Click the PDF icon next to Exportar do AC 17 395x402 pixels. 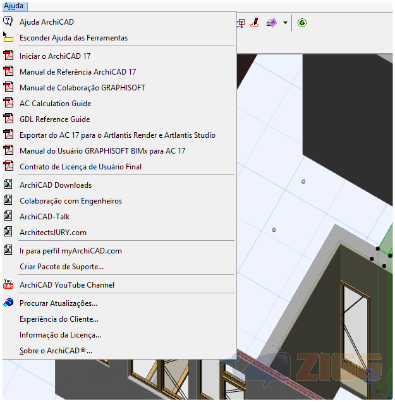(8, 134)
